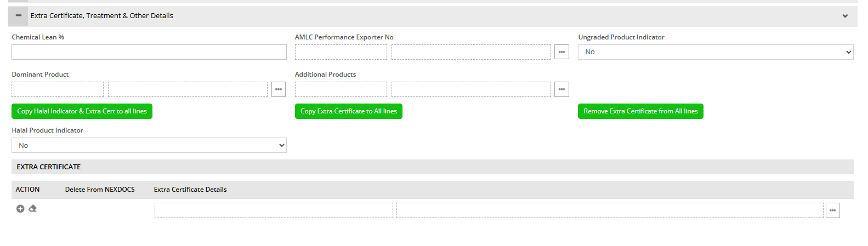The width and height of the screenshot is (868, 246).
Task: Add an extra certificate row with plus icon
Action: click(x=20, y=209)
